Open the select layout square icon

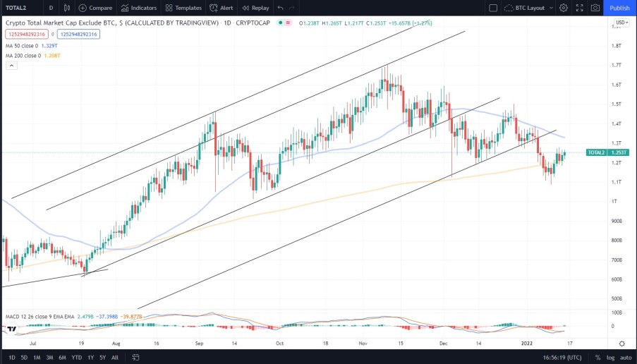493,8
